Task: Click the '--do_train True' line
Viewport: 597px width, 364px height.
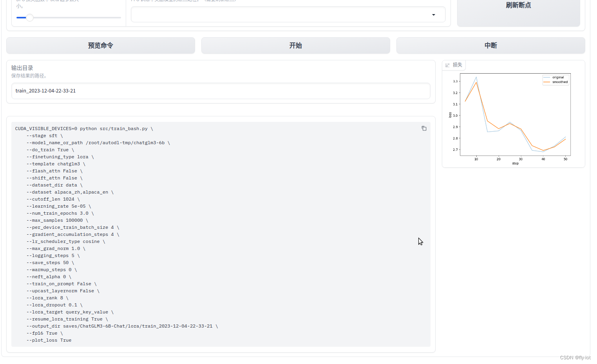Action: [x=51, y=150]
